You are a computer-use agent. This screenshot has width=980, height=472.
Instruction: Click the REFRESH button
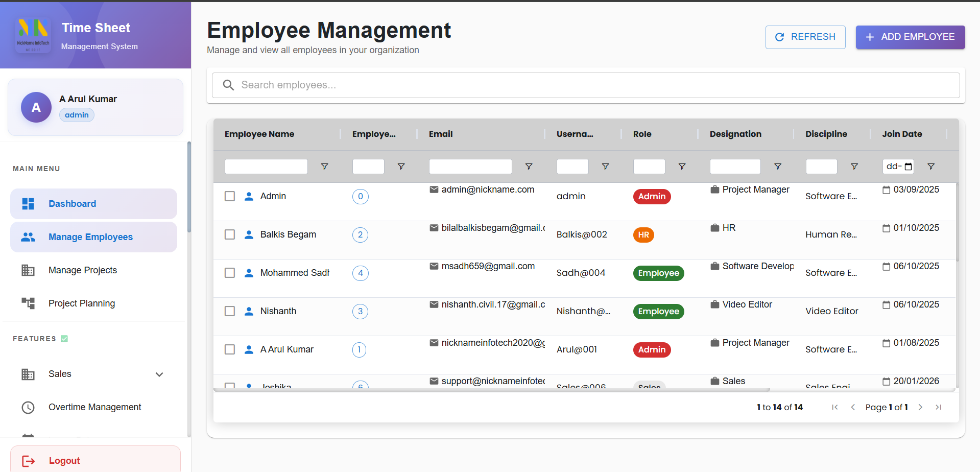pyautogui.click(x=805, y=37)
